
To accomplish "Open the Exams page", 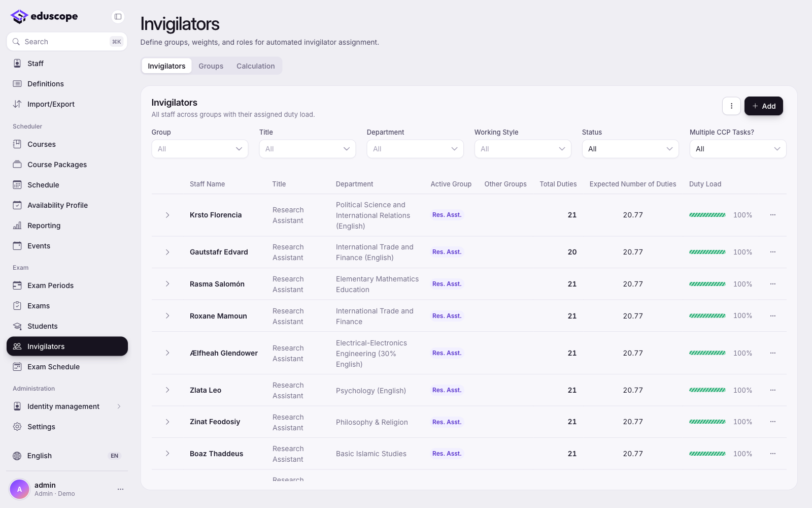I will coord(67,306).
